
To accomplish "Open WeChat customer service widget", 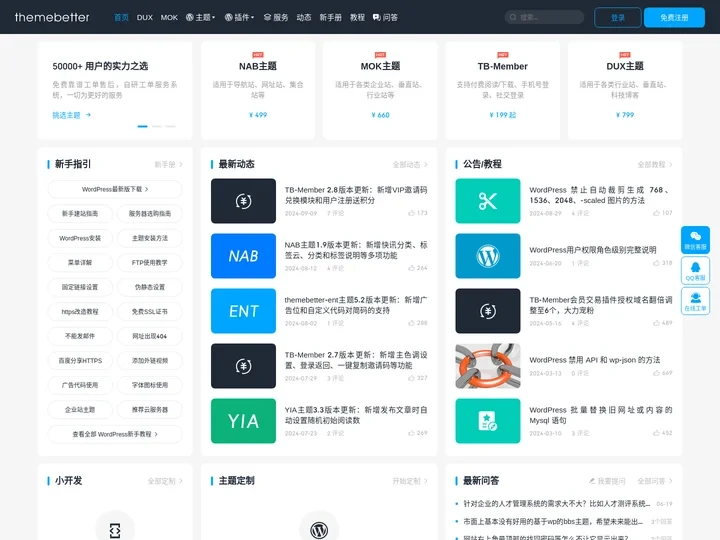I will point(695,240).
